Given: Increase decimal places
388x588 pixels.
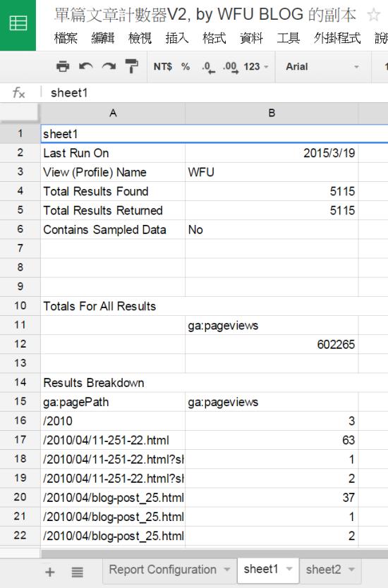Looking at the screenshot, I should pos(231,68).
